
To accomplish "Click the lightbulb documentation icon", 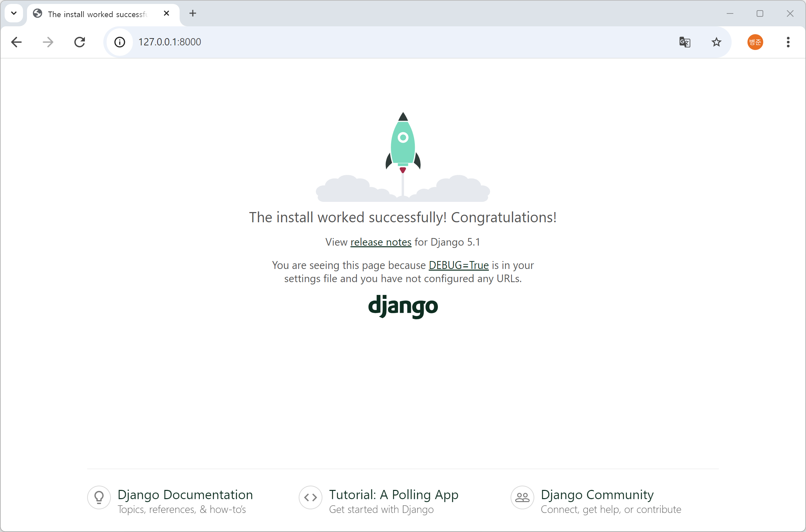I will click(x=99, y=497).
